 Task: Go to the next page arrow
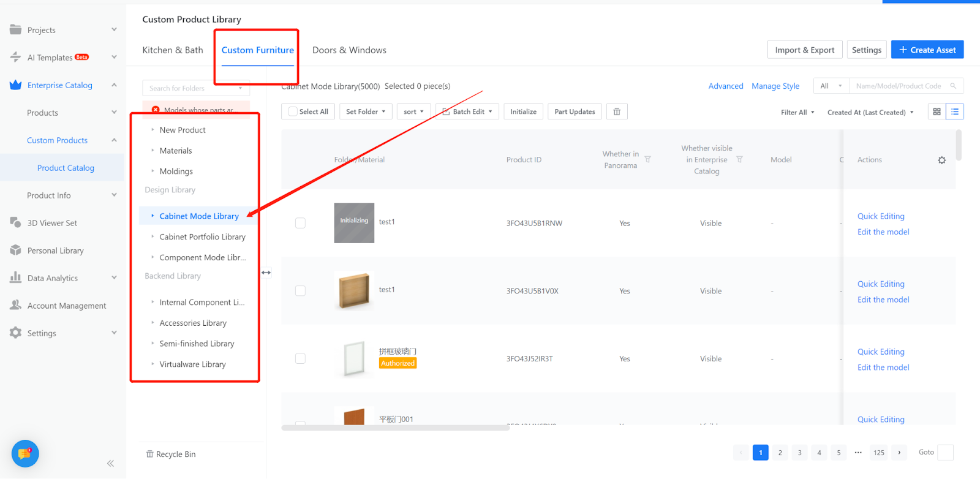coord(899,453)
